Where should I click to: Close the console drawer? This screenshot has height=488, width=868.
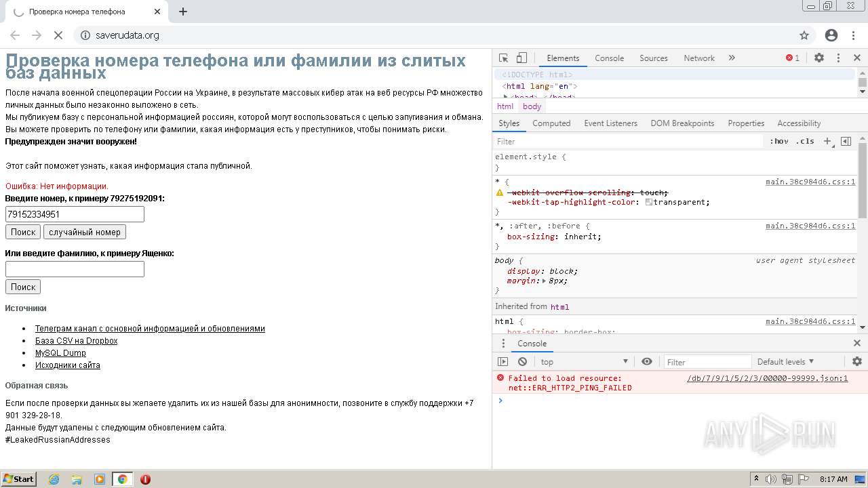[x=857, y=343]
